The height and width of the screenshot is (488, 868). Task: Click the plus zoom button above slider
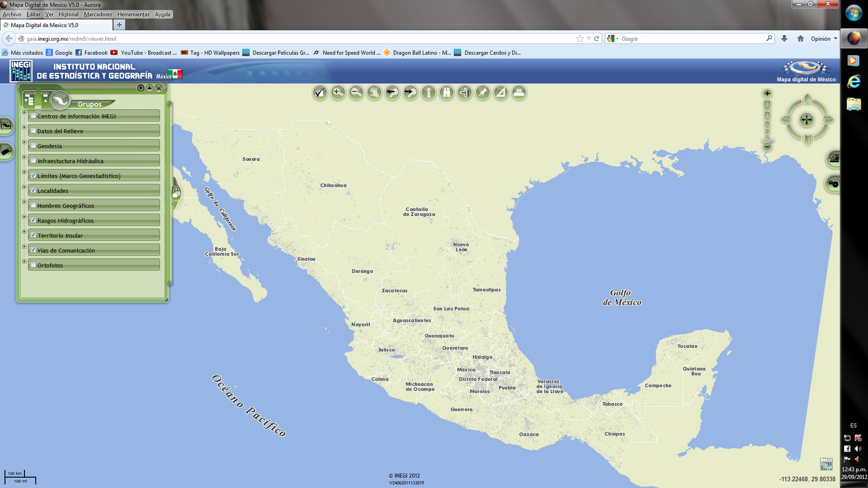click(x=767, y=93)
